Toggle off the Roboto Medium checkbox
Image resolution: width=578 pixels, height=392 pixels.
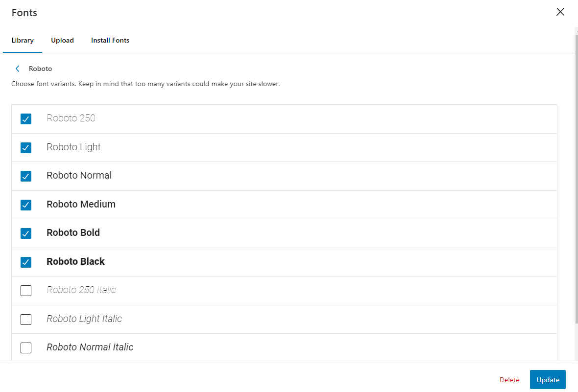[26, 205]
